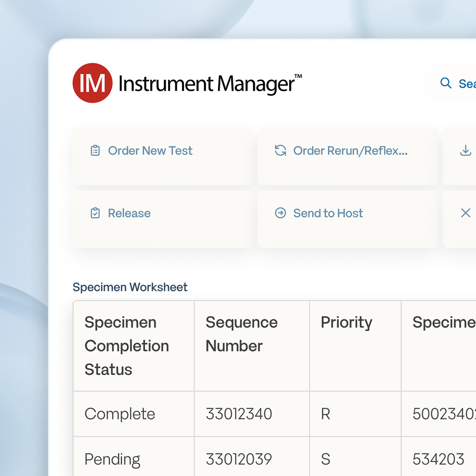This screenshot has height=476, width=476.
Task: Choose Send to Host
Action: (328, 213)
